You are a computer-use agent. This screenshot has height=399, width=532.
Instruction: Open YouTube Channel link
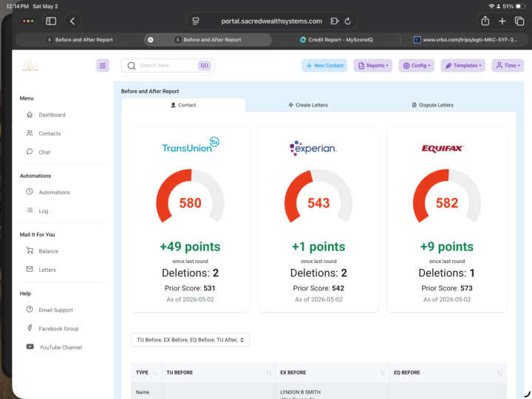pos(61,347)
